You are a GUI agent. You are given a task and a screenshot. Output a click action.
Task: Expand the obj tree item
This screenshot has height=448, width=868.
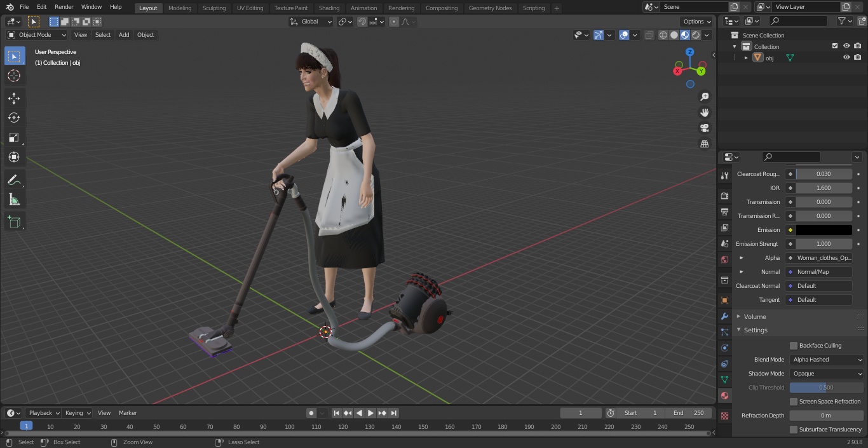[746, 58]
